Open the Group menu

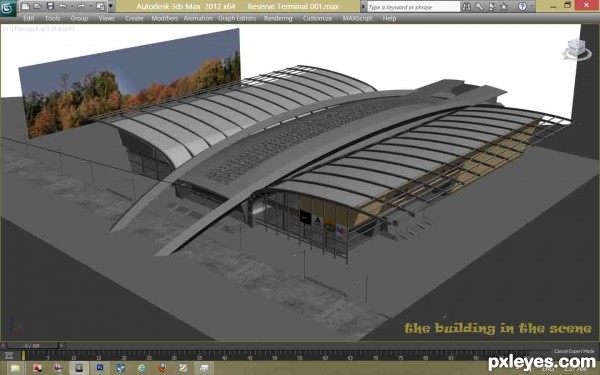click(x=79, y=18)
